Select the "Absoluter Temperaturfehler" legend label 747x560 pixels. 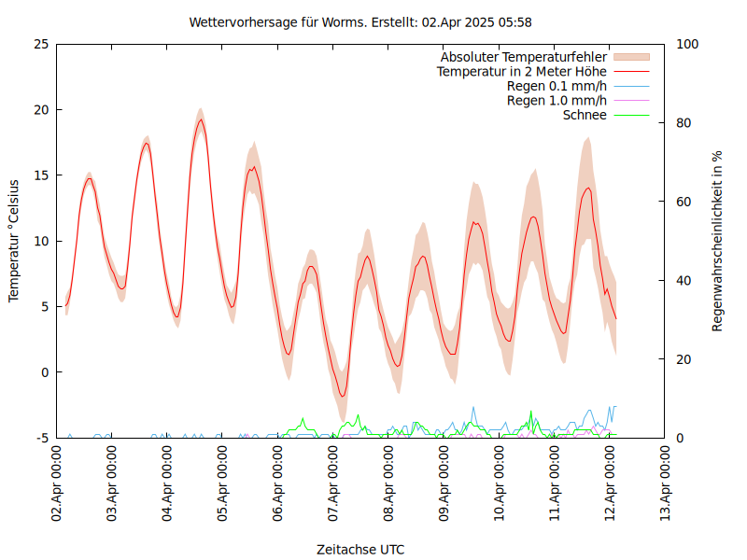pos(523,58)
